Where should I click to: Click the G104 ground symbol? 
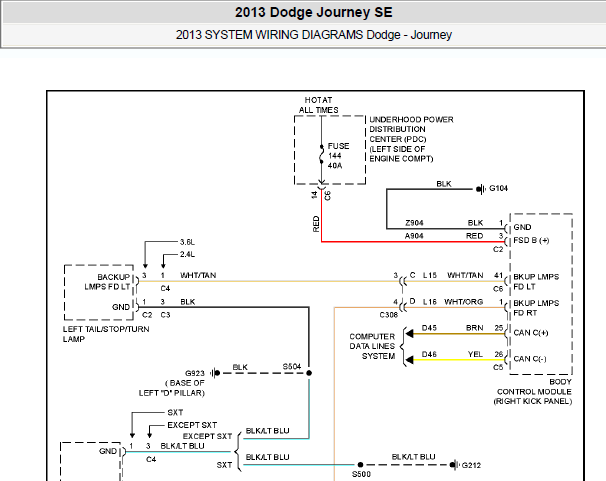coord(481,189)
